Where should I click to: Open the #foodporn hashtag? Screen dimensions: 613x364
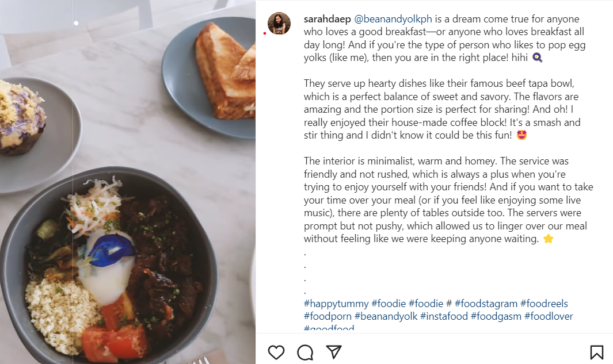[x=328, y=316]
